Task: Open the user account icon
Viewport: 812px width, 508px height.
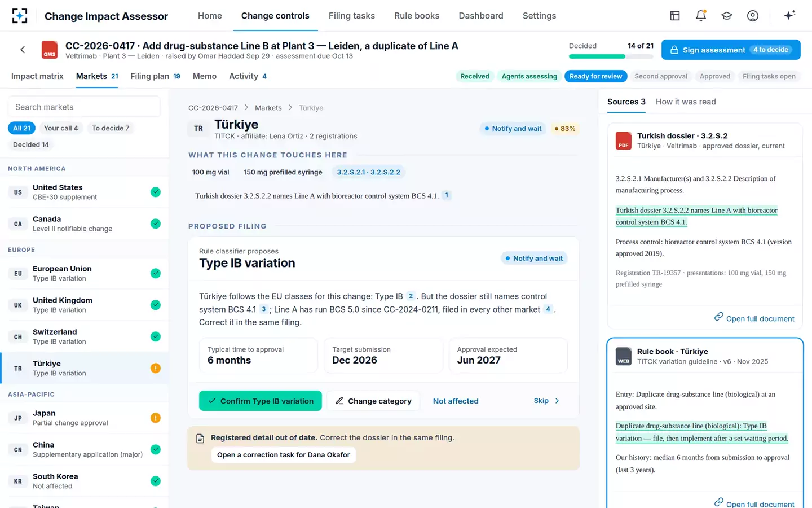Action: [753, 16]
